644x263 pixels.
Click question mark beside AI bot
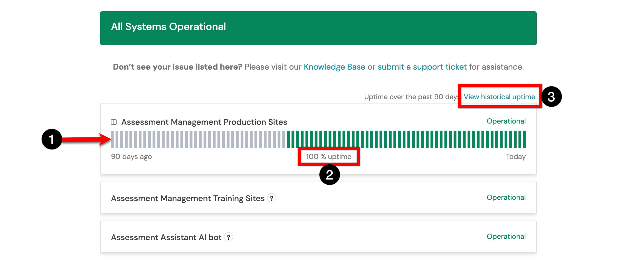coord(228,237)
